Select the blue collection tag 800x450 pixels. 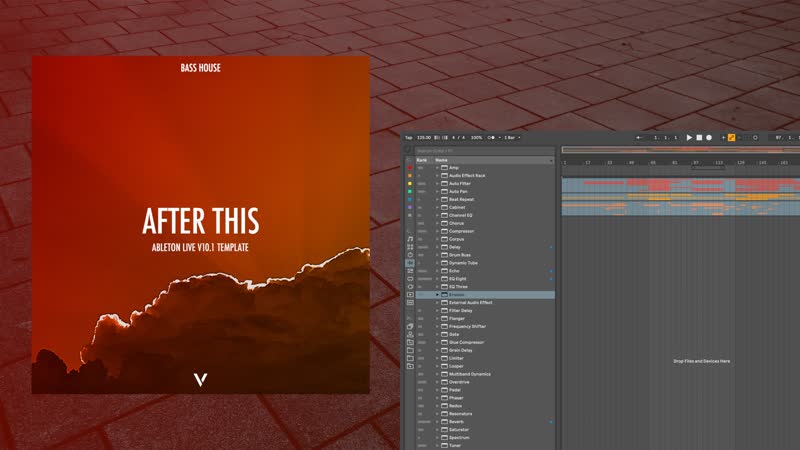coord(410,199)
